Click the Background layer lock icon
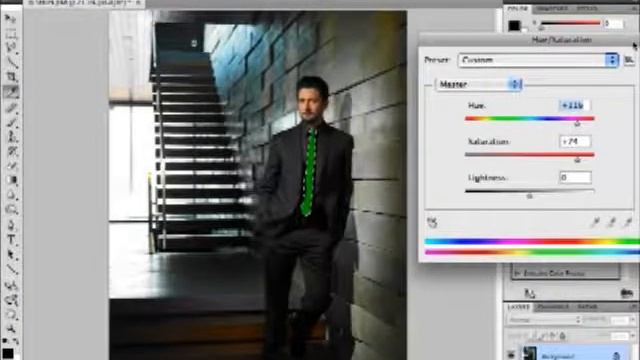The width and height of the screenshot is (640, 360). coord(617,356)
